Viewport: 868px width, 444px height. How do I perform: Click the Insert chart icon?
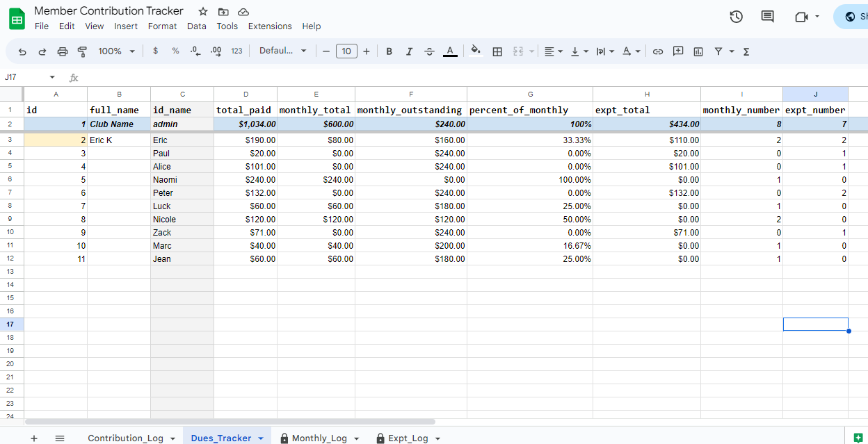point(698,51)
